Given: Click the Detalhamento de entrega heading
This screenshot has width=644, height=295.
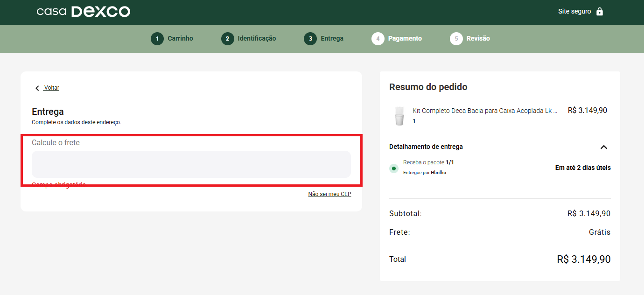Looking at the screenshot, I should [x=426, y=147].
